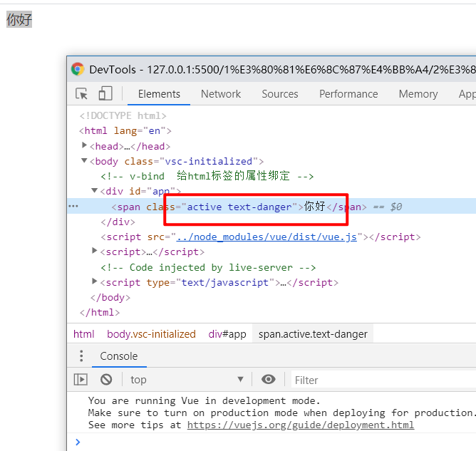
Task: Open live expression eye icon
Action: [269, 379]
